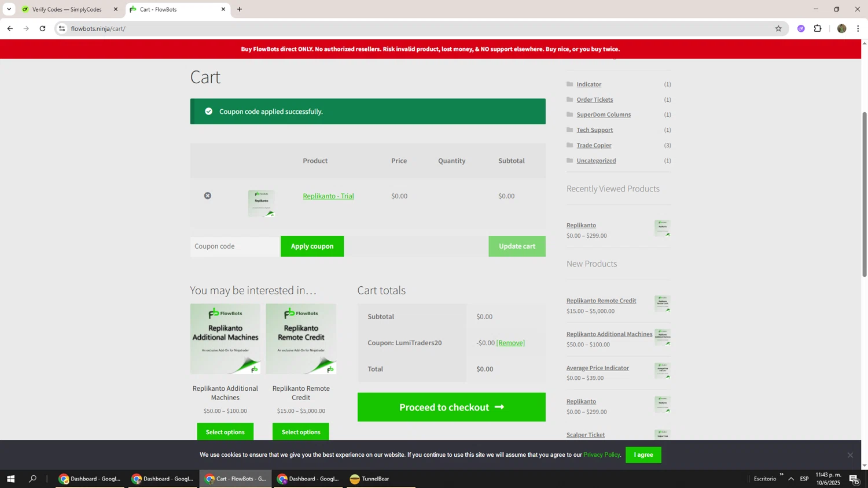Screen dimensions: 868x488
Task: Open Scalper Ticket product link
Action: pos(586,435)
